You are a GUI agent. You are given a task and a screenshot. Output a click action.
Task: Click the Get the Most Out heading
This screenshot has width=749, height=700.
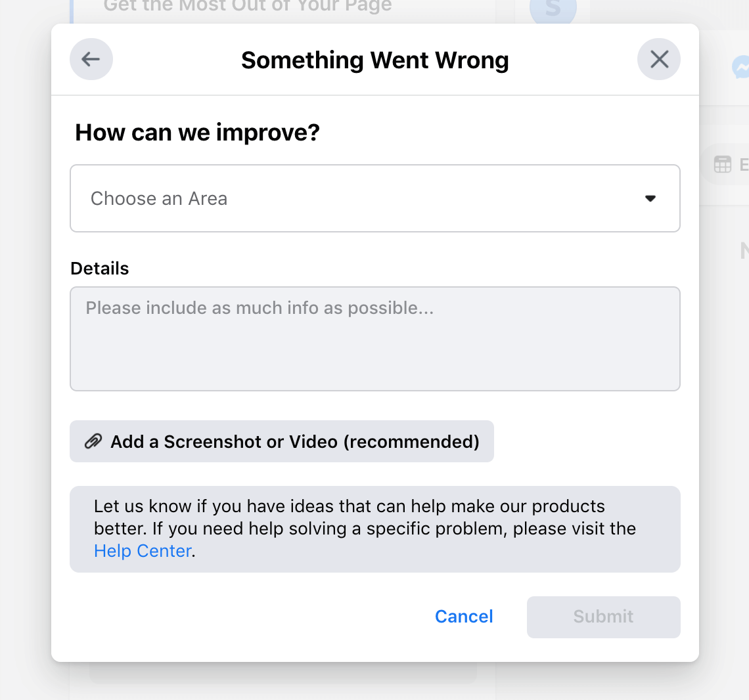pyautogui.click(x=247, y=7)
